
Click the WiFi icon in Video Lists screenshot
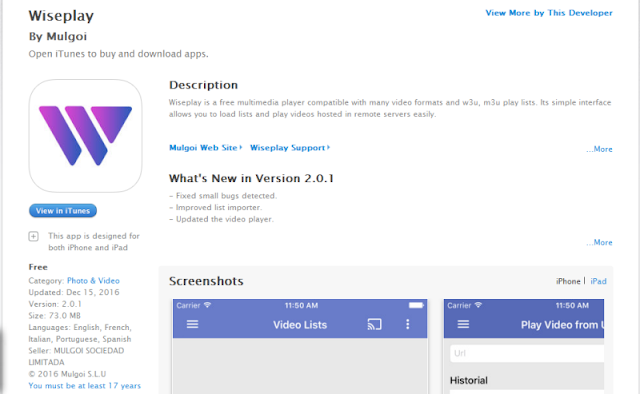point(207,305)
